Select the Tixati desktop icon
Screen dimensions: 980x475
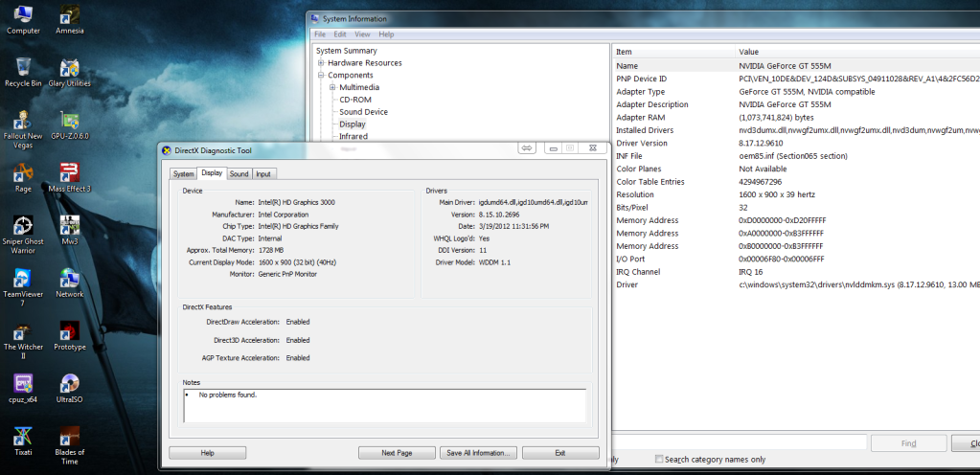point(23,441)
